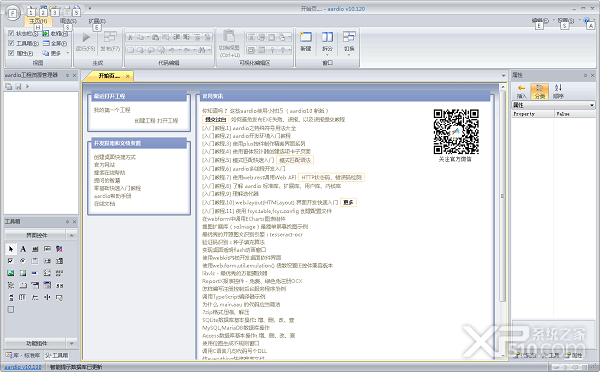Screen dimensions: 600x372
Task: Click the webform ECharts chart link
Action: click(244, 219)
